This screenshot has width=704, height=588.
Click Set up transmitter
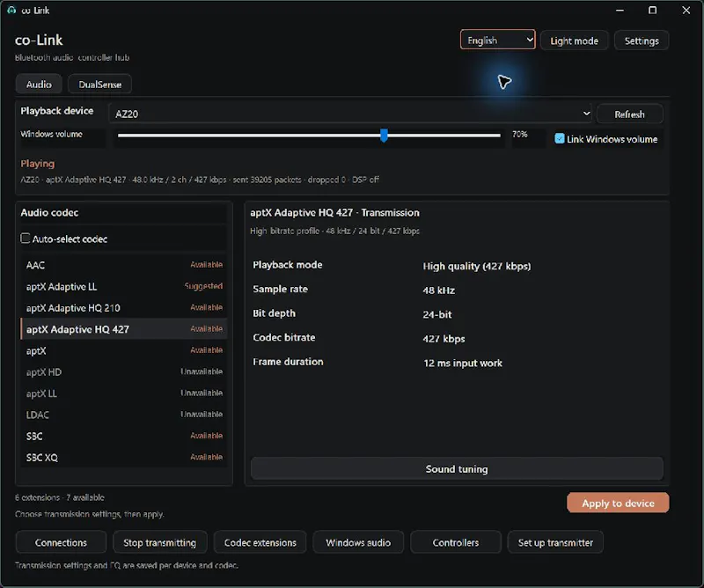555,542
